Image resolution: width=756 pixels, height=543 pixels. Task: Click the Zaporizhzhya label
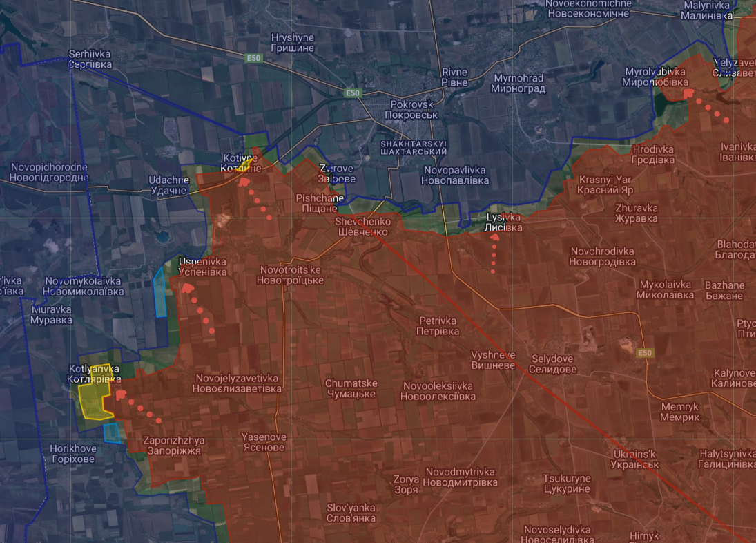[173, 446]
